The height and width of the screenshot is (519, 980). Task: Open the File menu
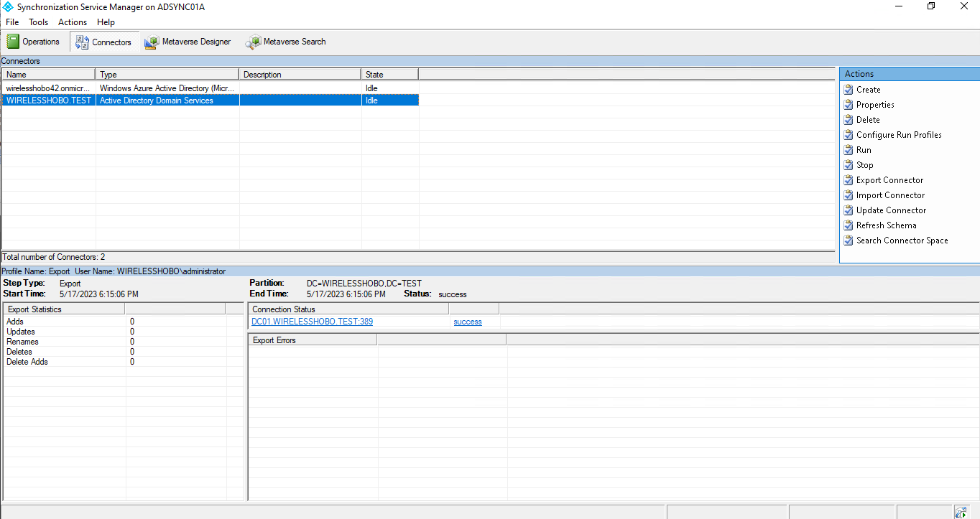click(x=12, y=22)
